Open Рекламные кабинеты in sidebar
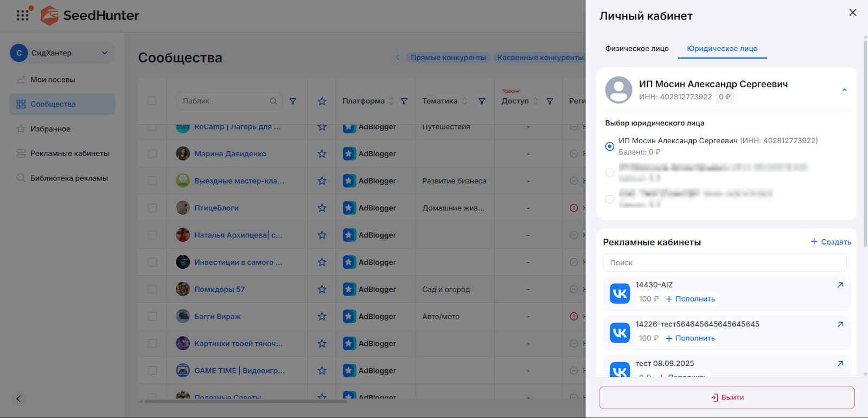 click(69, 153)
